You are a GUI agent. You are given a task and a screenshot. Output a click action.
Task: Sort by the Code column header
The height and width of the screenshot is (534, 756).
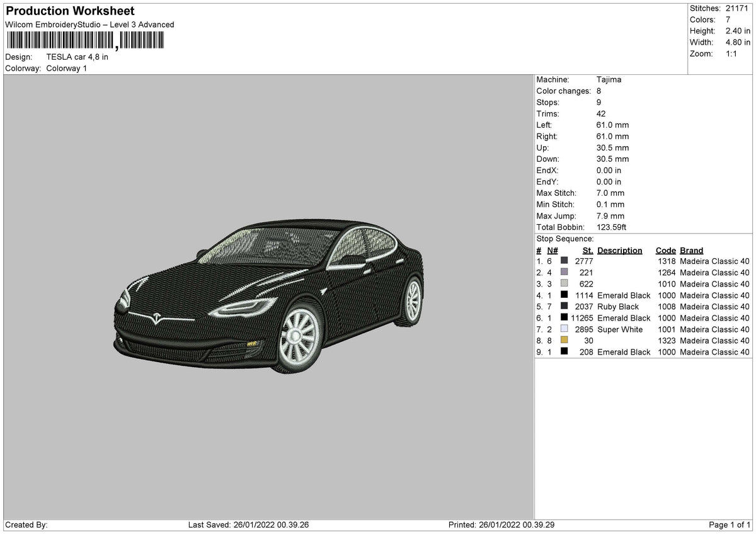[x=665, y=250]
